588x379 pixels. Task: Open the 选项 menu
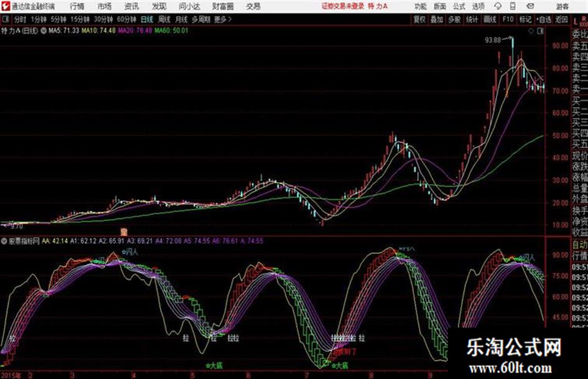[x=478, y=6]
